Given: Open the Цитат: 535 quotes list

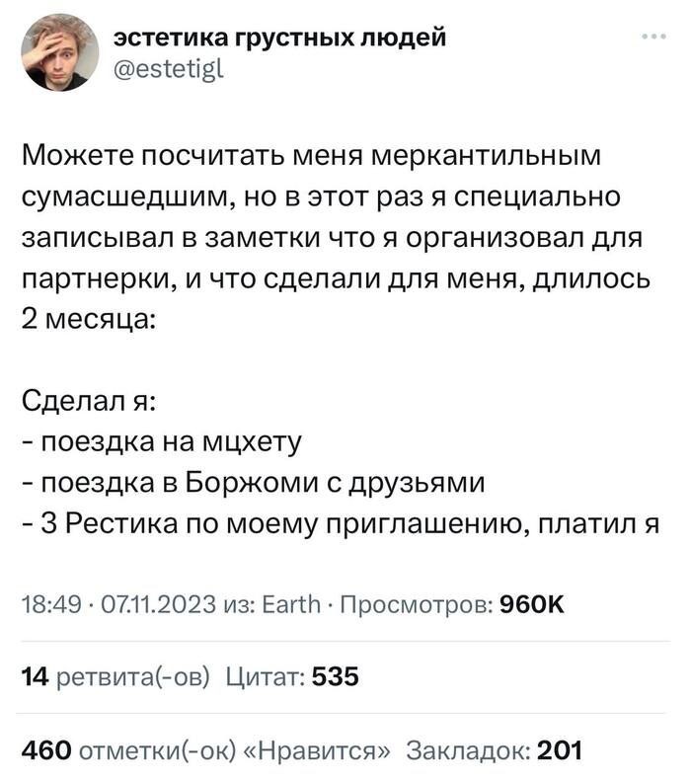Looking at the screenshot, I should [292, 676].
